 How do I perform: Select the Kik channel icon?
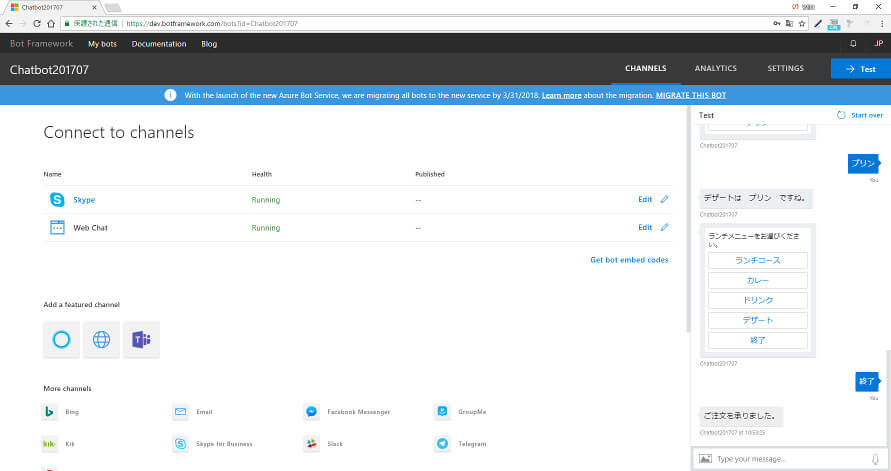49,444
